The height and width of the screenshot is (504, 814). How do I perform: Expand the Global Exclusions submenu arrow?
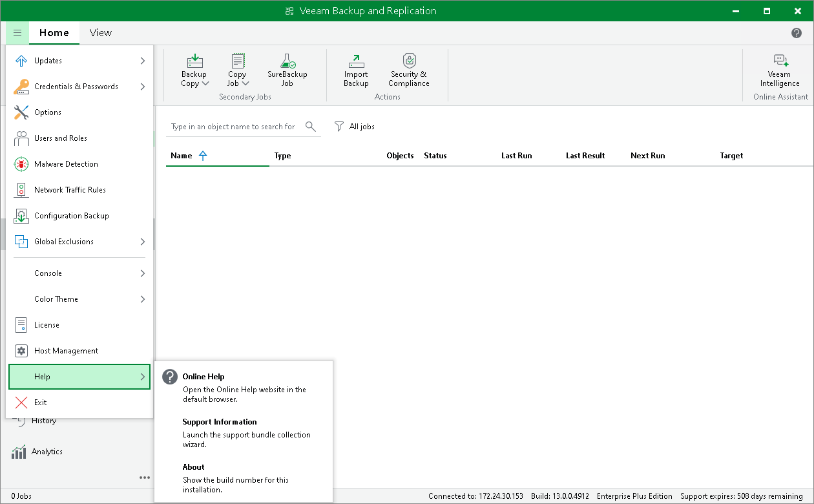(142, 242)
